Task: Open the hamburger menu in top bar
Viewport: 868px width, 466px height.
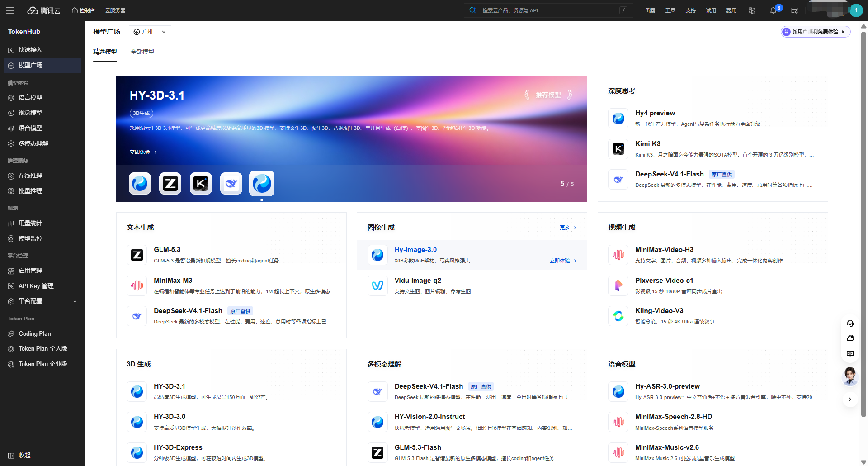Action: (x=10, y=10)
